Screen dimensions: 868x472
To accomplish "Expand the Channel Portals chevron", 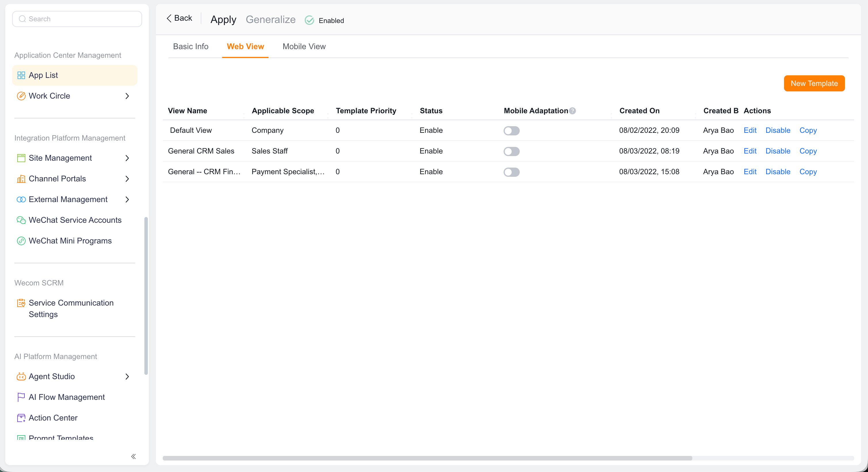I will [x=127, y=179].
